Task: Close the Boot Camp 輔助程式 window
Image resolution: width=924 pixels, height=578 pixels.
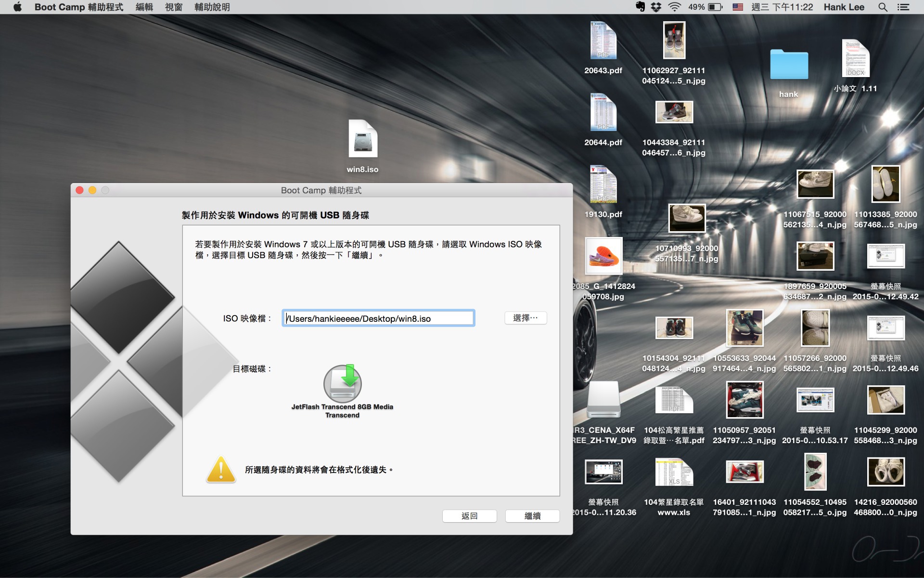Action: pyautogui.click(x=80, y=190)
